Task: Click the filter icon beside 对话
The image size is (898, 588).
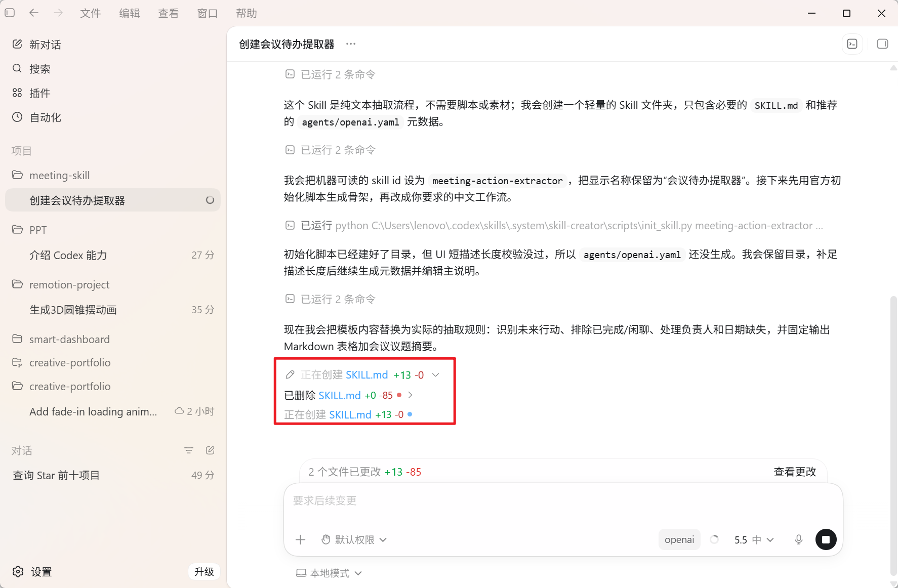Action: point(189,450)
